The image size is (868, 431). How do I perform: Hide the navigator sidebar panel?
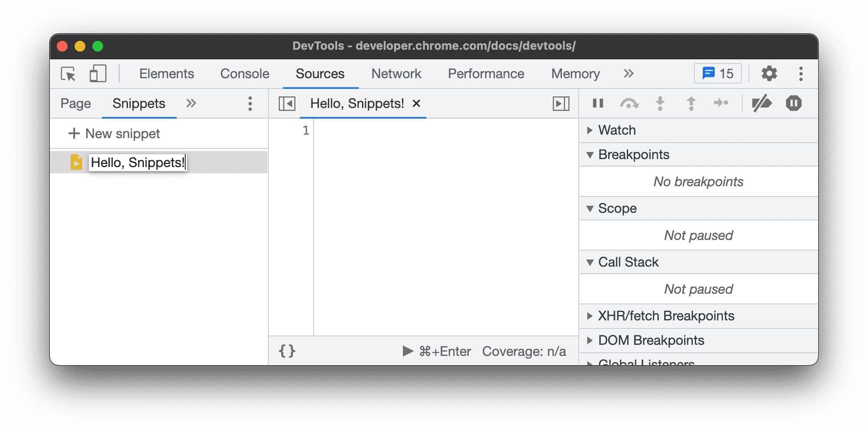point(287,103)
